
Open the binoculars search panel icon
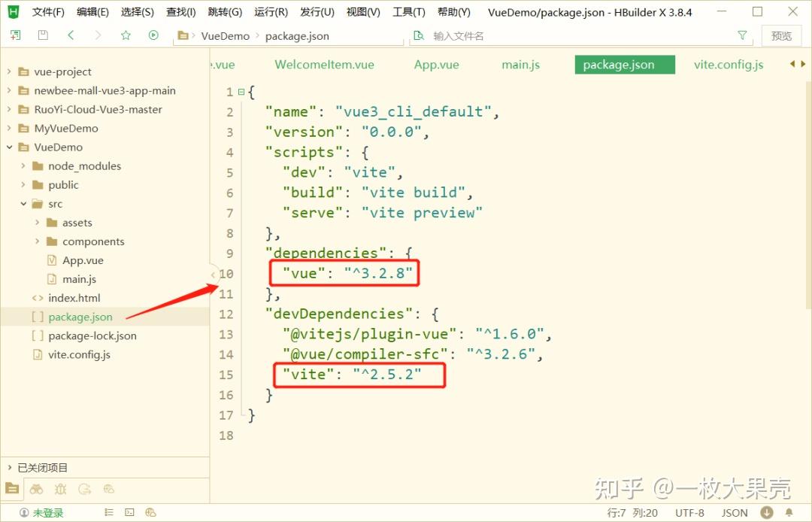(36, 489)
